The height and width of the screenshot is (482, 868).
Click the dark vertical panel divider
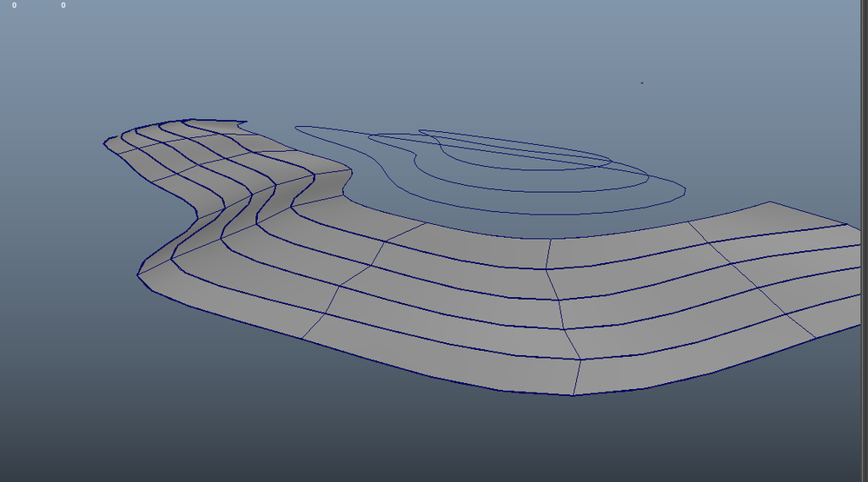tap(865, 241)
